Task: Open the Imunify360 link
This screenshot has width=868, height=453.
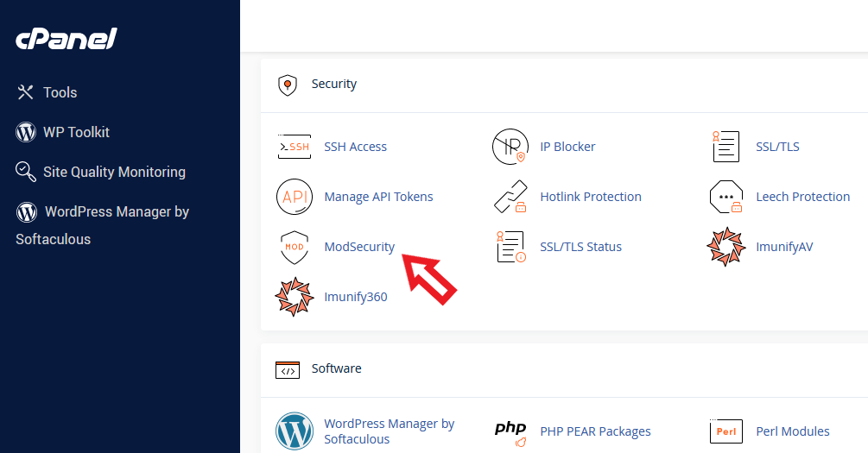Action: click(x=355, y=297)
